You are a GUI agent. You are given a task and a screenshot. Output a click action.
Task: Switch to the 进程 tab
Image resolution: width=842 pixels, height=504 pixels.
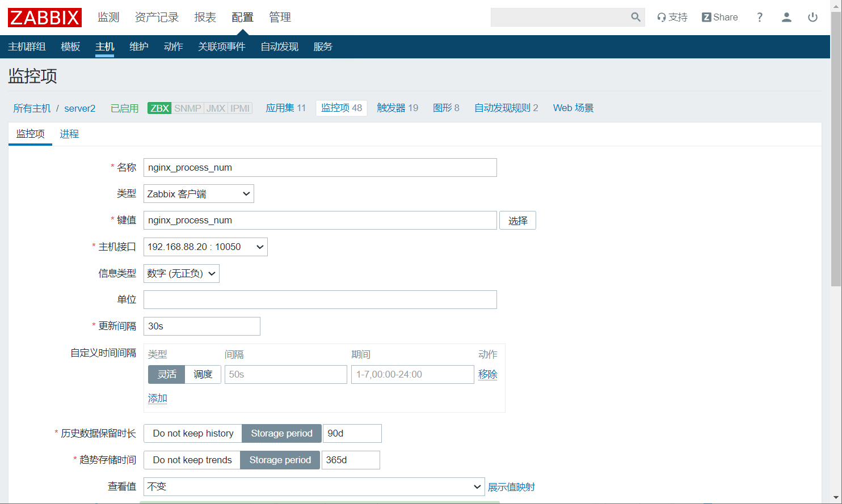(69, 134)
